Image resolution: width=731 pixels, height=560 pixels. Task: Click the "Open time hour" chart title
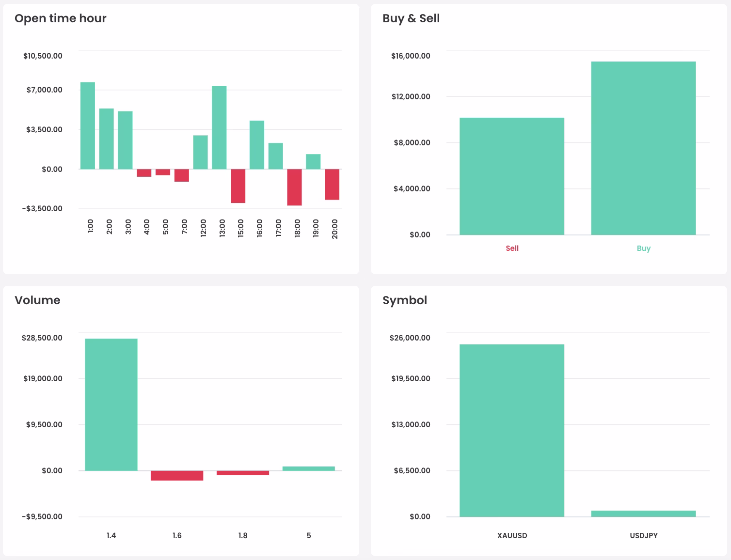click(x=61, y=18)
